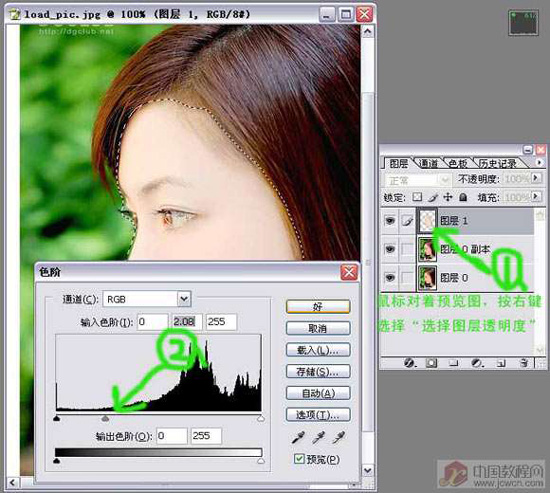This screenshot has height=493, width=550.
Task: Click the lock position move icon
Action: (x=448, y=197)
